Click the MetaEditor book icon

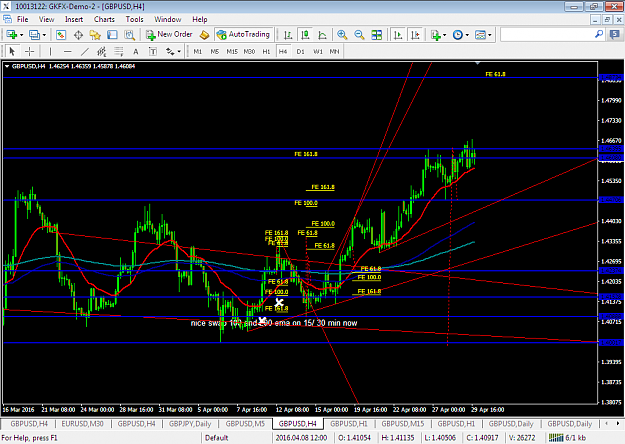point(204,35)
